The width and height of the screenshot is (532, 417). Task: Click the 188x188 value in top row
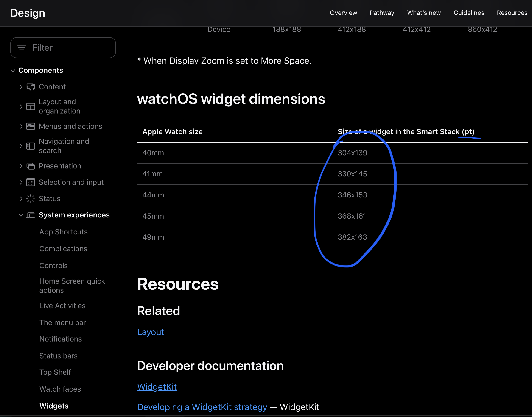click(287, 30)
